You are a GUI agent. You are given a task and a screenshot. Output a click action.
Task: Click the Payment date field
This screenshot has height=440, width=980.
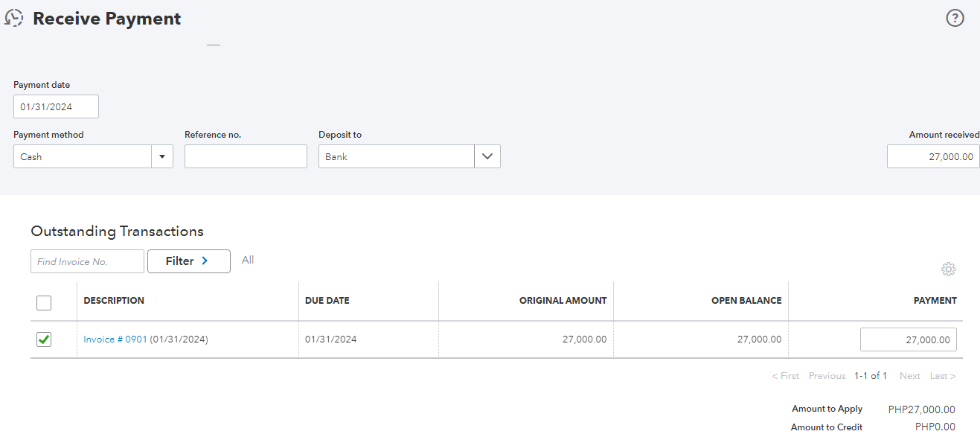[56, 106]
